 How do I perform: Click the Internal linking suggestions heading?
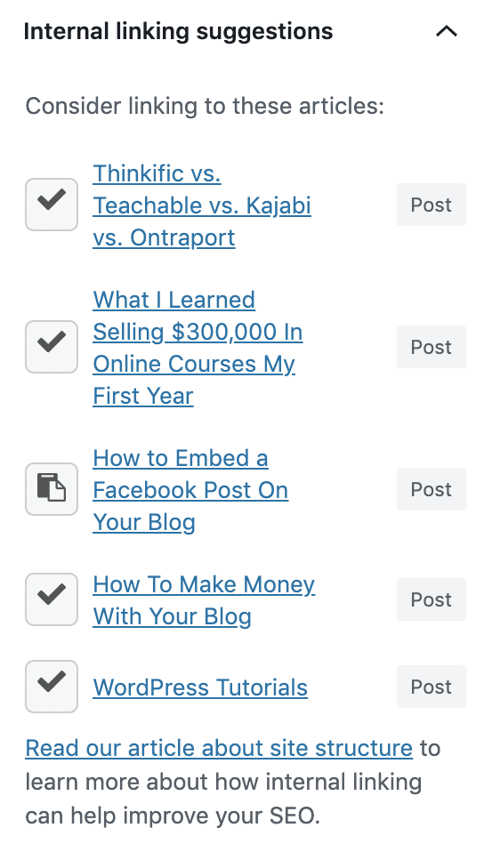(x=178, y=31)
